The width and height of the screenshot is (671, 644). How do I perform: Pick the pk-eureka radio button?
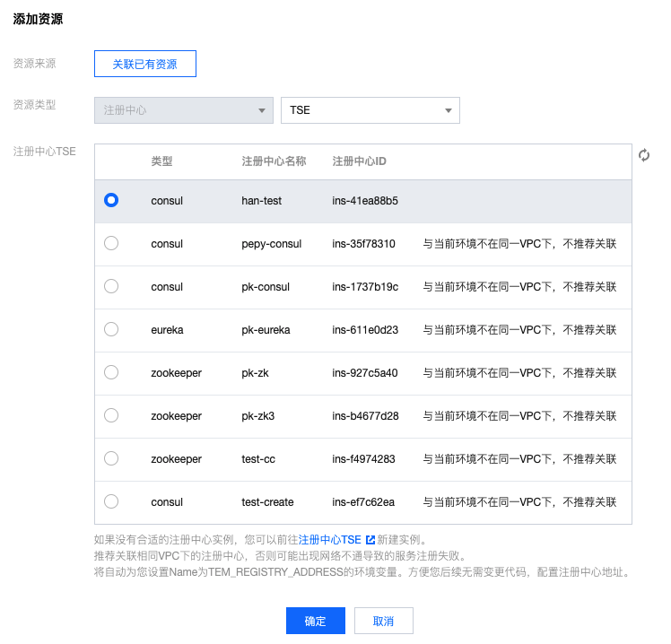[111, 329]
